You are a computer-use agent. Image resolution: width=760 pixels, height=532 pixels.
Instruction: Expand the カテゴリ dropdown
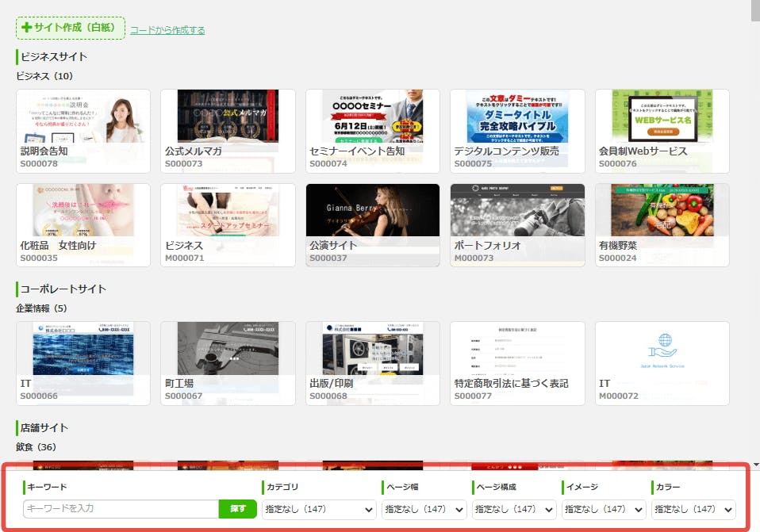point(319,509)
